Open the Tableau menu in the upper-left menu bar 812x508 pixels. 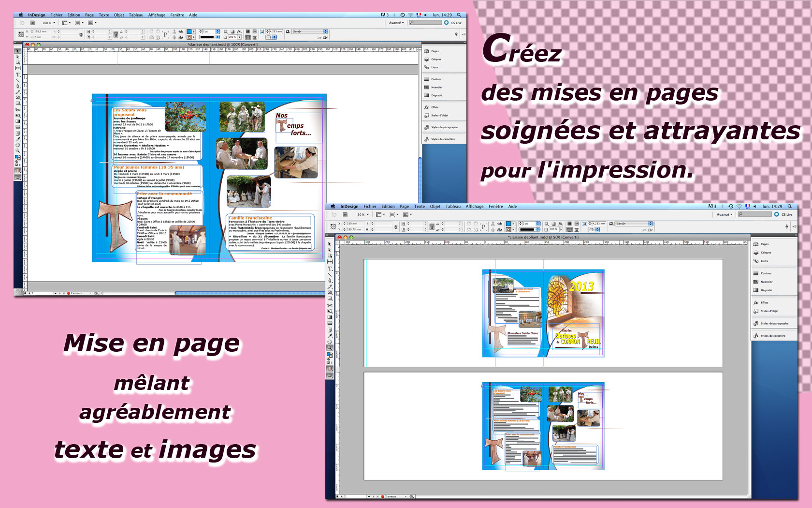(136, 15)
